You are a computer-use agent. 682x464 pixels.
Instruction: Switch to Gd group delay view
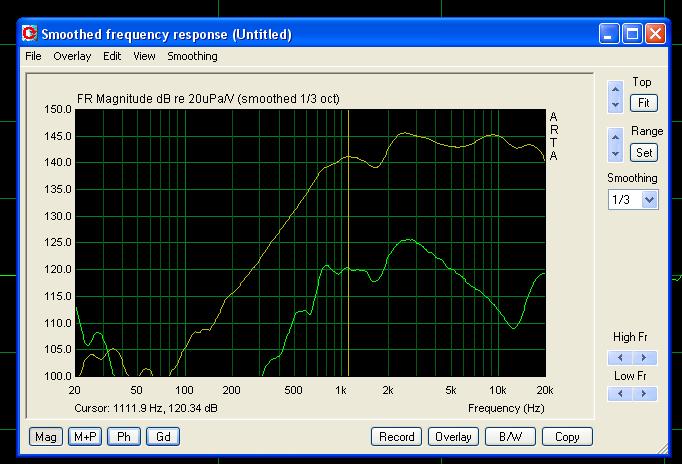click(163, 437)
